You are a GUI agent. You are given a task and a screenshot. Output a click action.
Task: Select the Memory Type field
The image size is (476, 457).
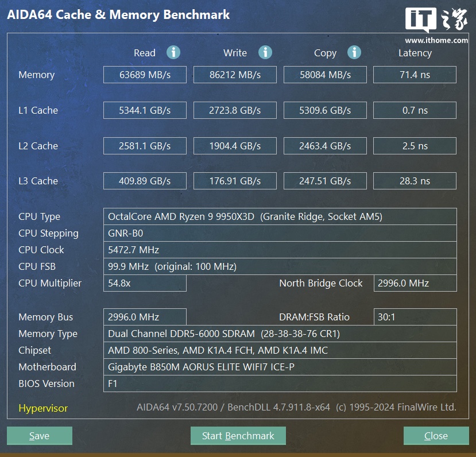tap(280, 334)
